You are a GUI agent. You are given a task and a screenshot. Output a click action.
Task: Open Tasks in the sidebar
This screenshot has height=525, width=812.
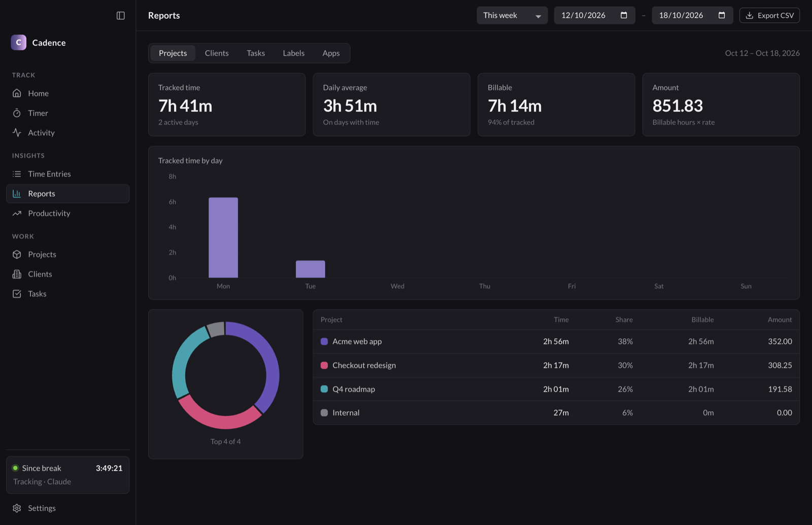(x=67, y=294)
